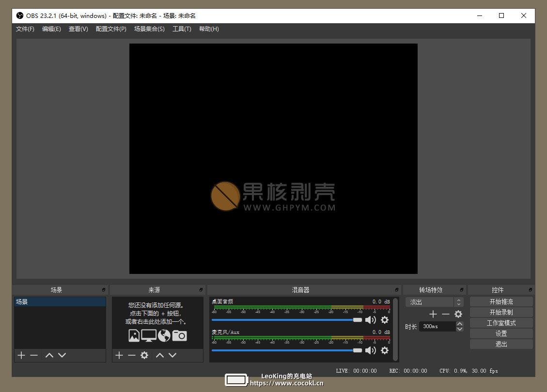This screenshot has height=392, width=547.
Task: Move the scene down with the arrow
Action: pos(62,355)
